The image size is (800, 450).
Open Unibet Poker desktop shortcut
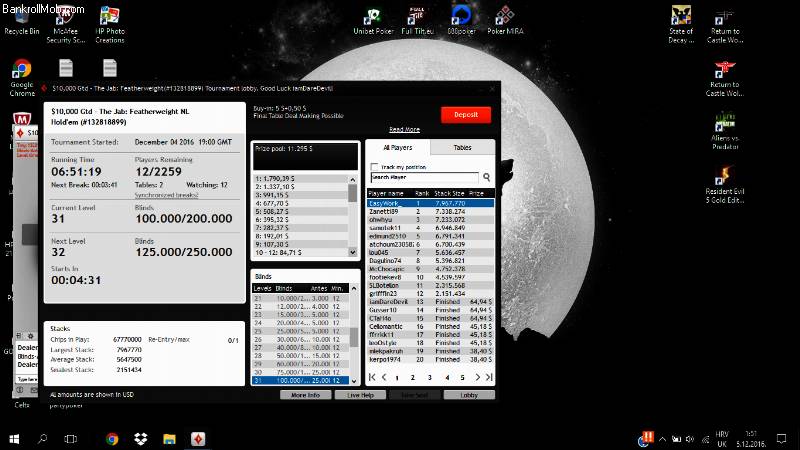click(373, 21)
